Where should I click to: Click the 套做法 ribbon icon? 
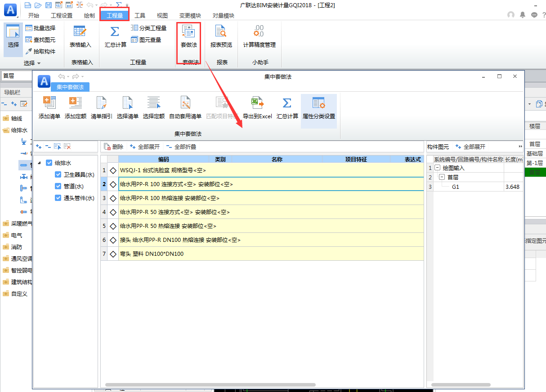pos(188,31)
